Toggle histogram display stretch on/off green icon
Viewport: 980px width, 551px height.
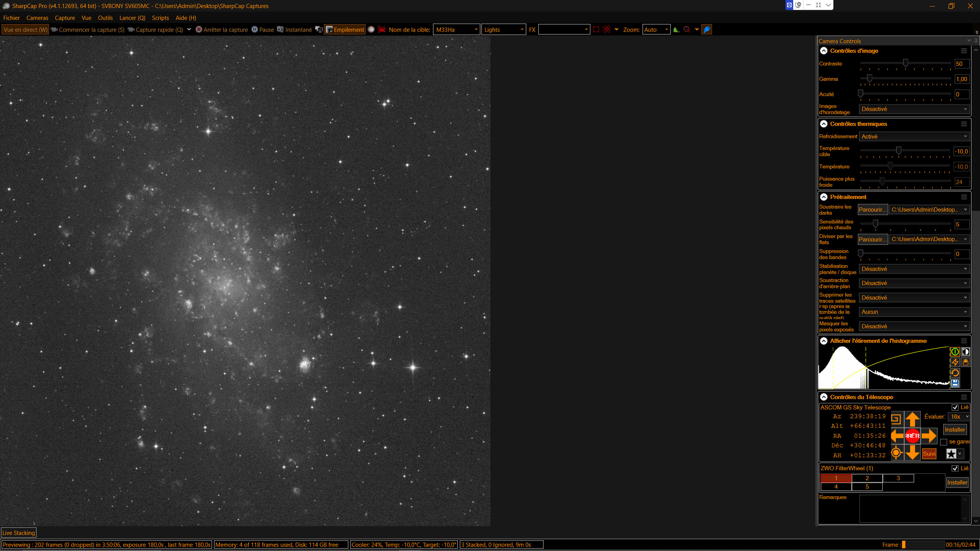pyautogui.click(x=955, y=352)
